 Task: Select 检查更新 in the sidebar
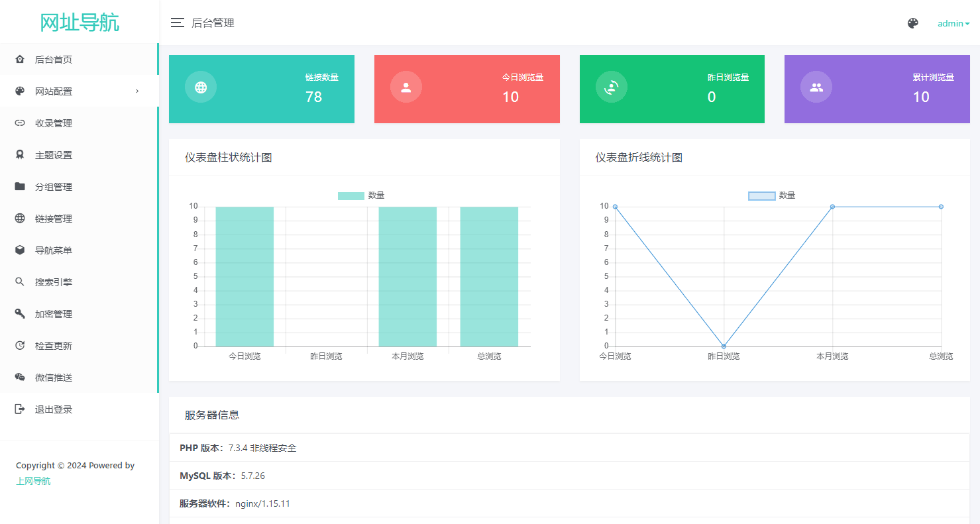coord(79,346)
